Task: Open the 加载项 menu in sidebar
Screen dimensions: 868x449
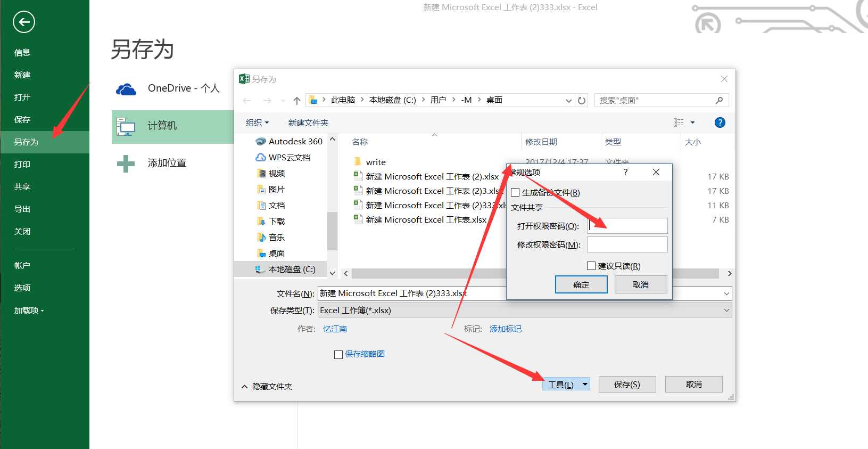Action: (x=29, y=310)
